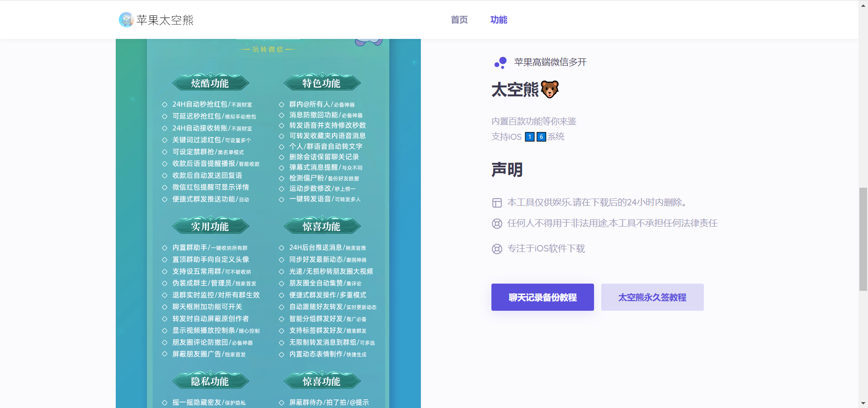Click the blue digit 1 badge
The width and height of the screenshot is (868, 408).
(x=530, y=137)
